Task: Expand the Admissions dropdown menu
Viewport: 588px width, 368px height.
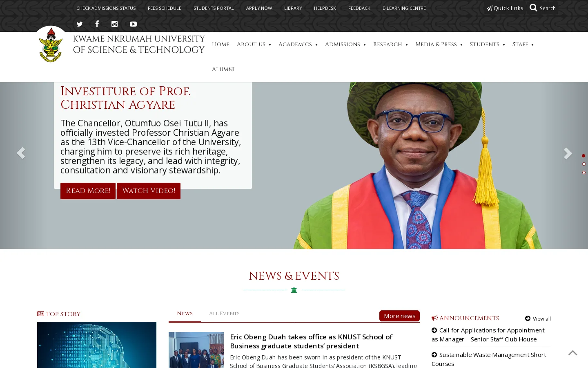Action: [x=345, y=45]
